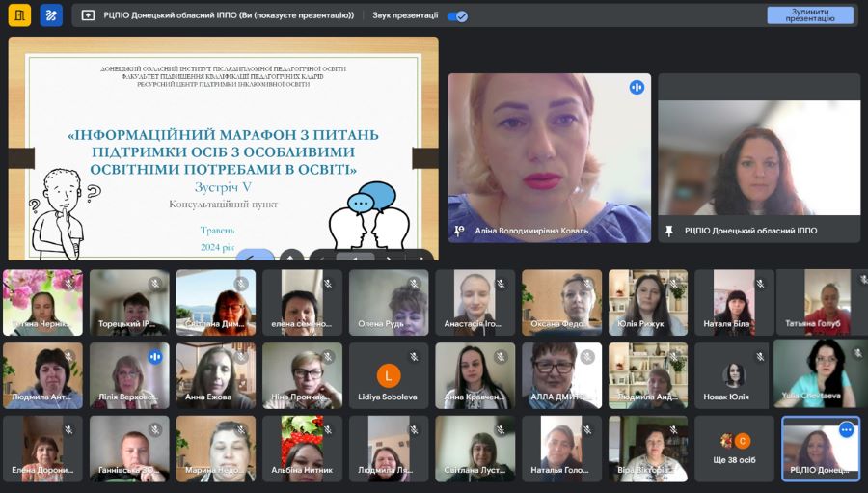868x493 pixels.
Task: Select Татьяна Голуб video tile
Action: (821, 302)
